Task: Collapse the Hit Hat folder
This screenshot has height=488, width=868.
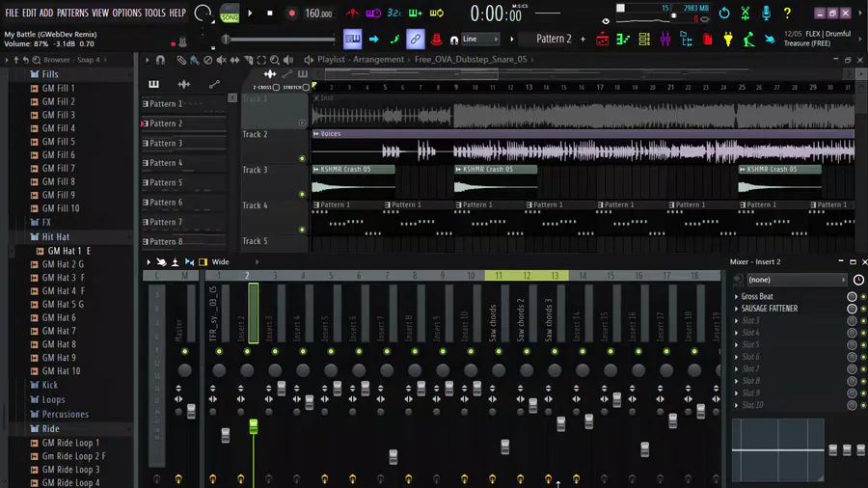Action: tap(55, 237)
